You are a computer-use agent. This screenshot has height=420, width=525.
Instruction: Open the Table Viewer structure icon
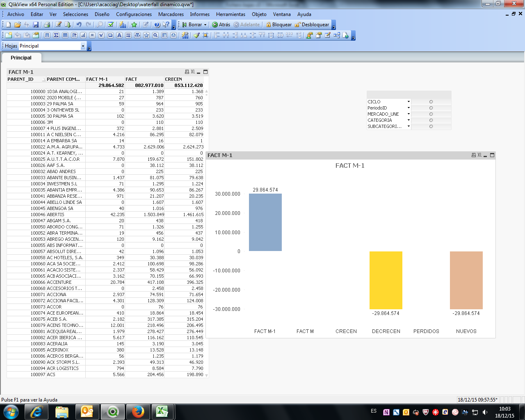pos(337,35)
